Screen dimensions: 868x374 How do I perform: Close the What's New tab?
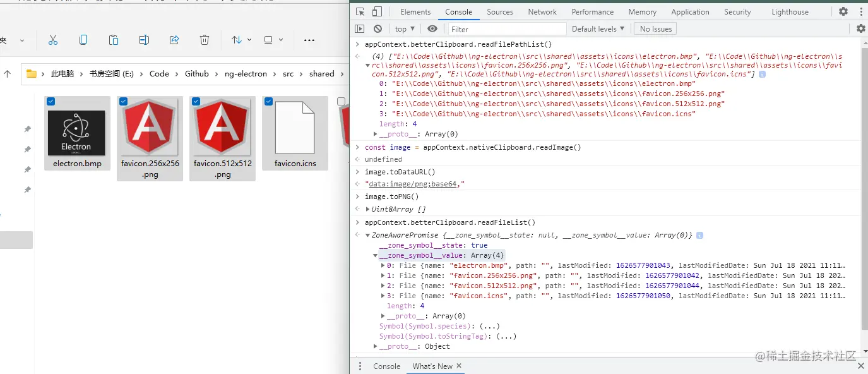(x=459, y=366)
